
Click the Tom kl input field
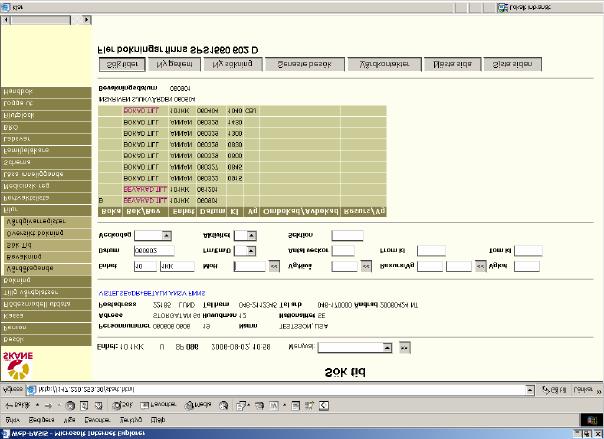point(528,251)
